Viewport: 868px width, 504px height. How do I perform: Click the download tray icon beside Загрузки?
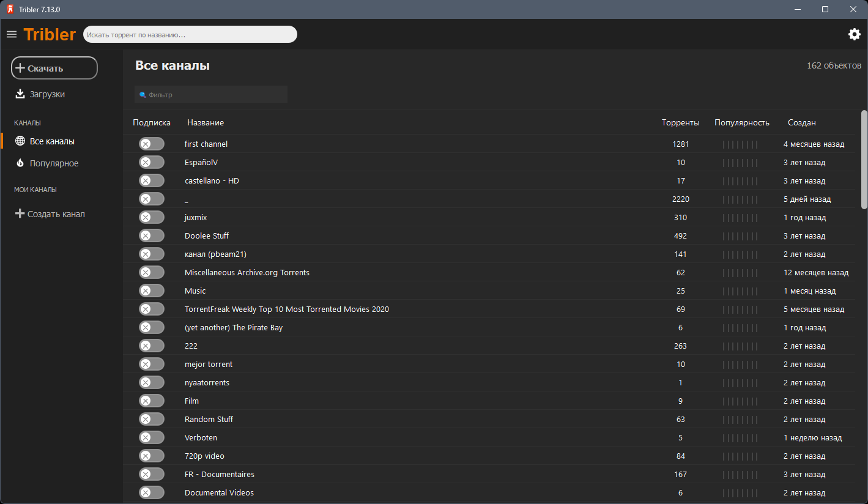pyautogui.click(x=20, y=94)
